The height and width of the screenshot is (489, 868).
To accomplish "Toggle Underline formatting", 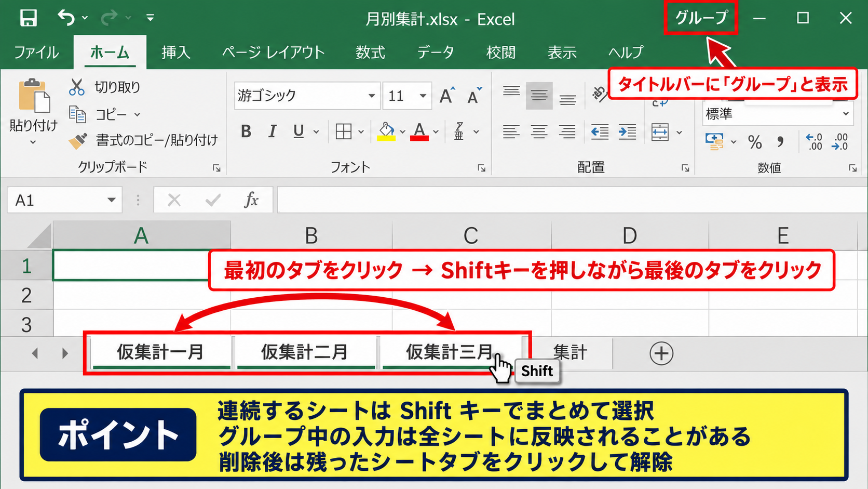I will point(299,131).
